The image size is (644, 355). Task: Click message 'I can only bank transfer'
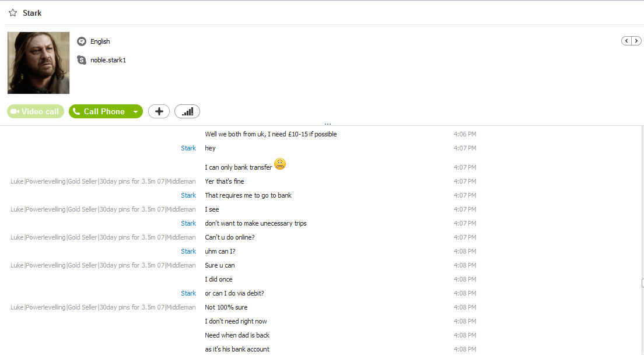pyautogui.click(x=238, y=167)
